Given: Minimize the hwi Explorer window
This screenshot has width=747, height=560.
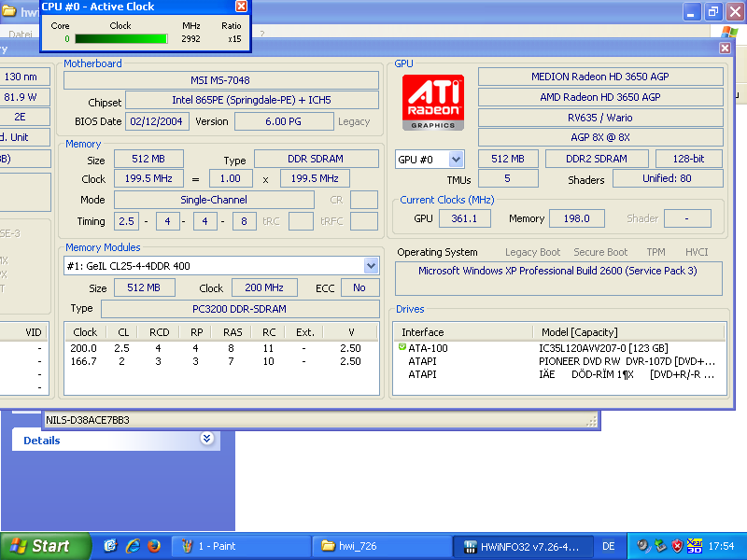Looking at the screenshot, I should (x=692, y=11).
